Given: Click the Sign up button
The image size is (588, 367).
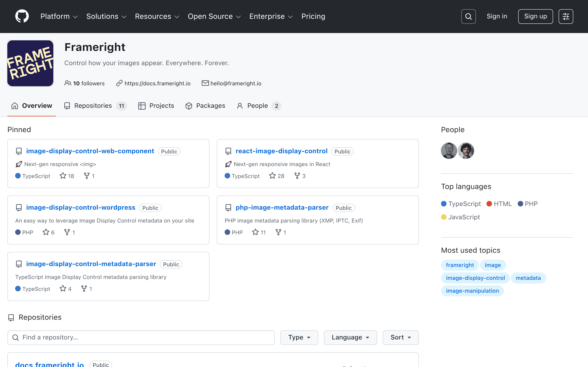Looking at the screenshot, I should click(535, 17).
